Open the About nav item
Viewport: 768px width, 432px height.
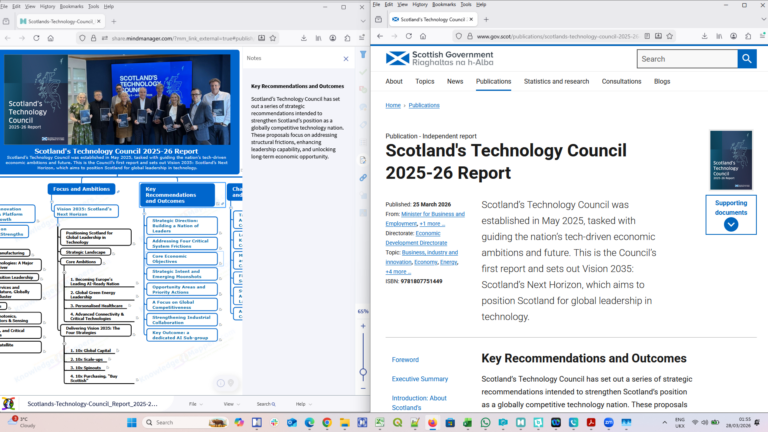point(394,81)
